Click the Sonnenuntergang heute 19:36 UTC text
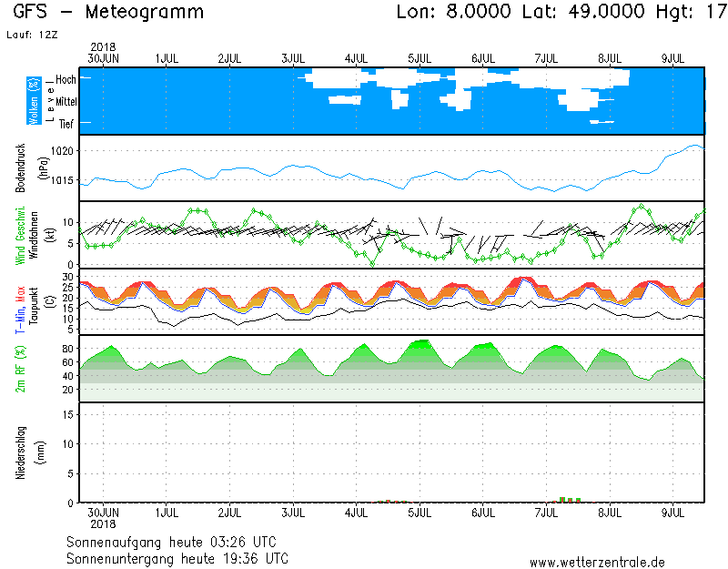 pyautogui.click(x=177, y=557)
